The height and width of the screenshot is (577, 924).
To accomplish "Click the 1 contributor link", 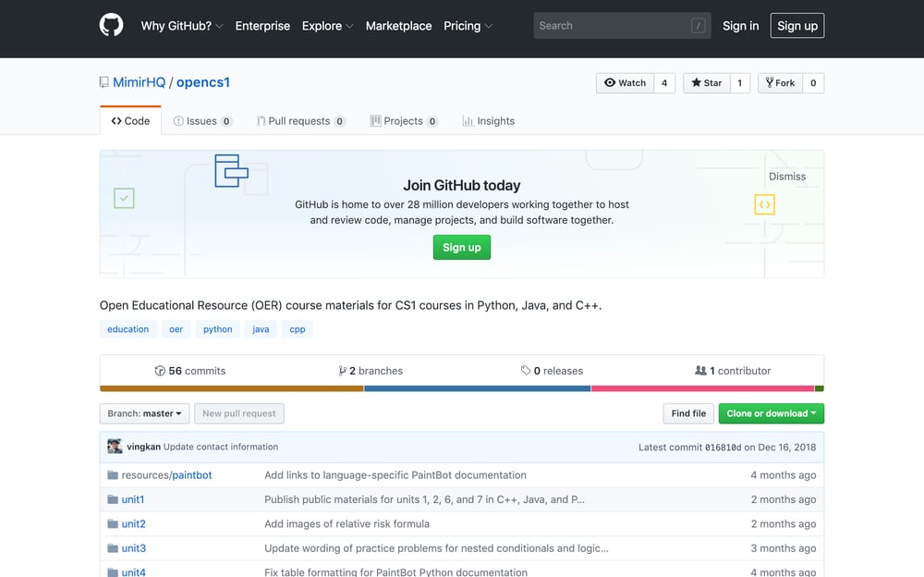I will (x=733, y=371).
